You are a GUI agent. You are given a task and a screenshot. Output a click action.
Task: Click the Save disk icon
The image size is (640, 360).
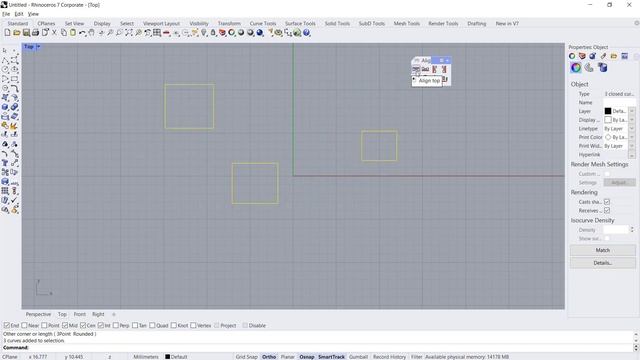click(26, 33)
